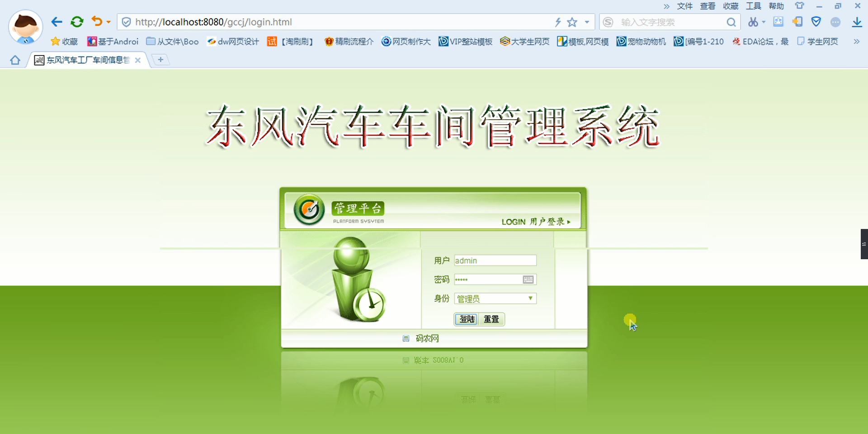Expand more bookmarks chevron
Viewport: 868px width, 434px height.
click(856, 42)
